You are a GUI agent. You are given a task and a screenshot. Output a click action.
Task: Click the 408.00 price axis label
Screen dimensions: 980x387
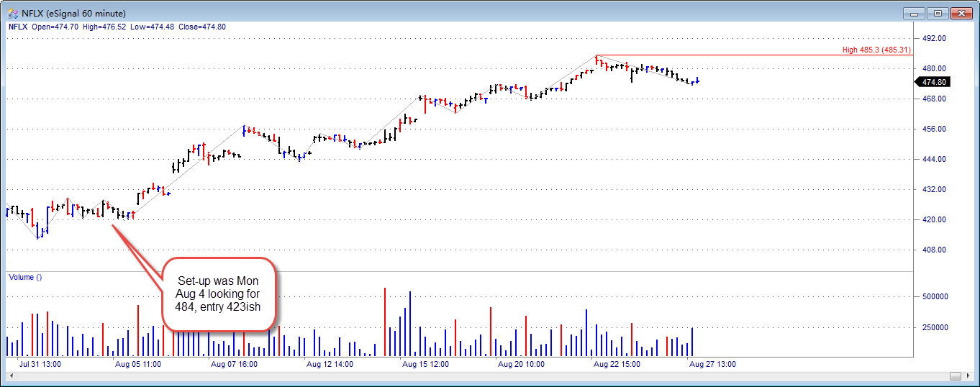[934, 250]
